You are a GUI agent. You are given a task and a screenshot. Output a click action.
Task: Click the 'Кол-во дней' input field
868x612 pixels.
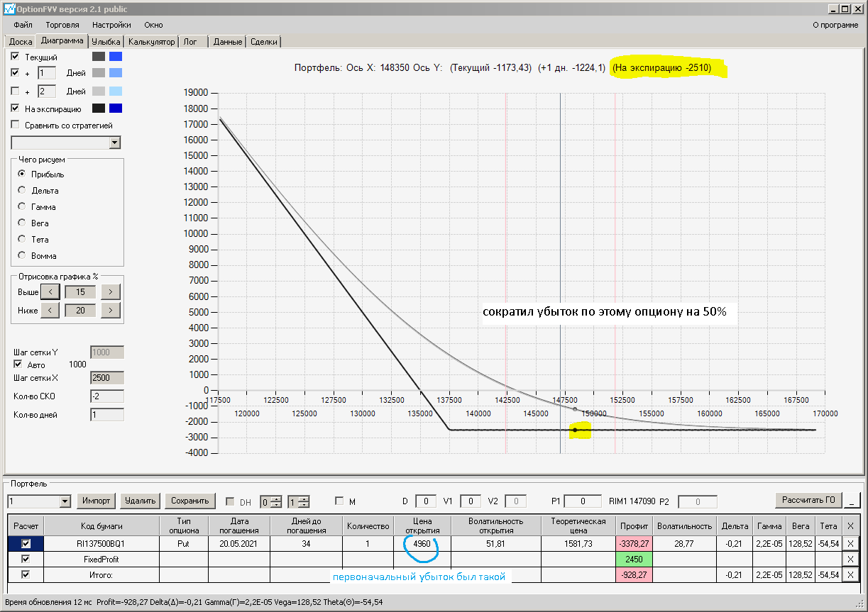coord(106,415)
